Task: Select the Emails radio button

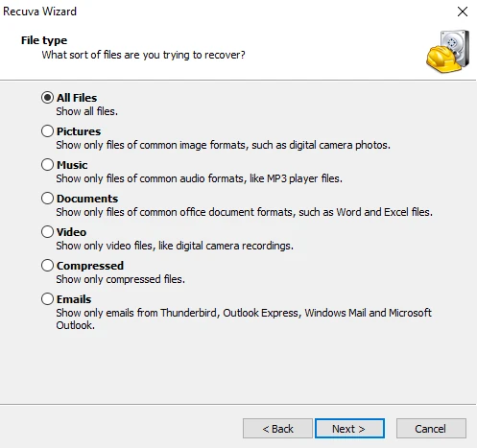Action: (47, 299)
